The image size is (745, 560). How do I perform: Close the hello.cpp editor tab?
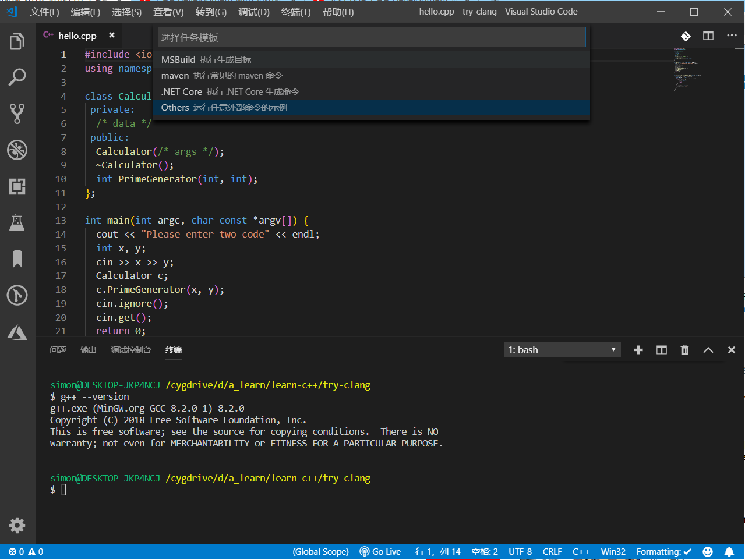tap(112, 35)
